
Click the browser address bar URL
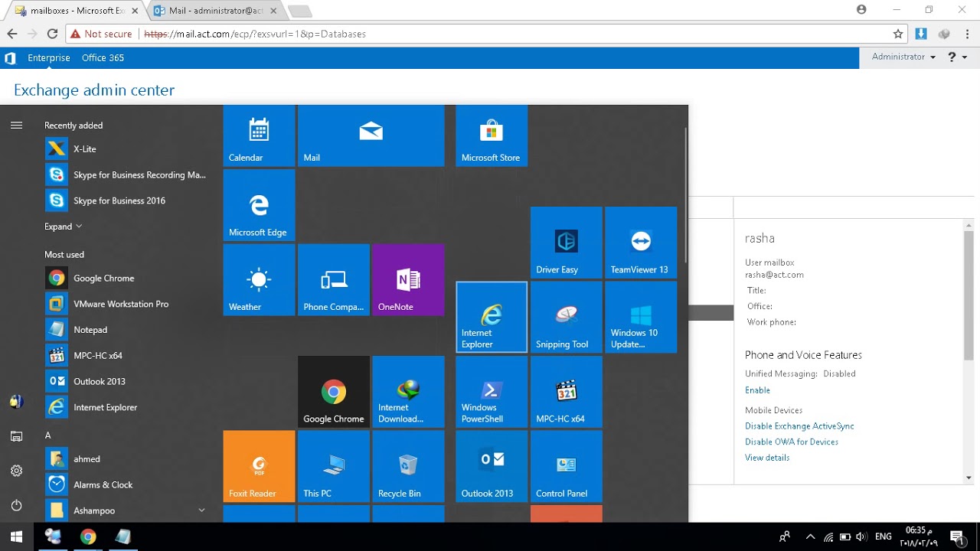tap(255, 34)
